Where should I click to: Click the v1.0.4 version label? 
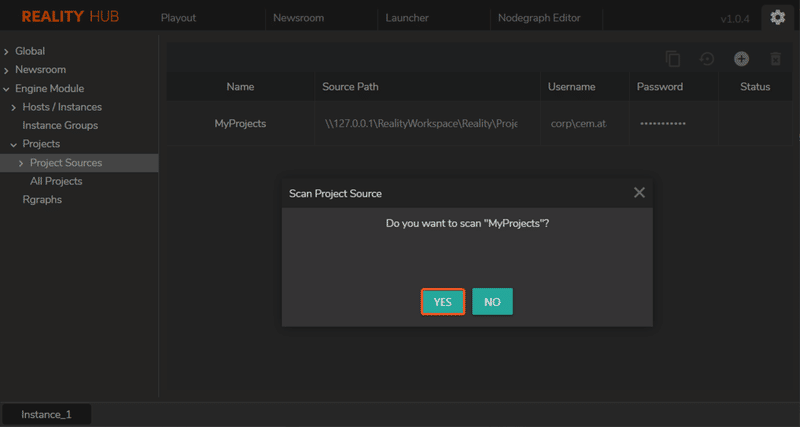[x=735, y=19]
